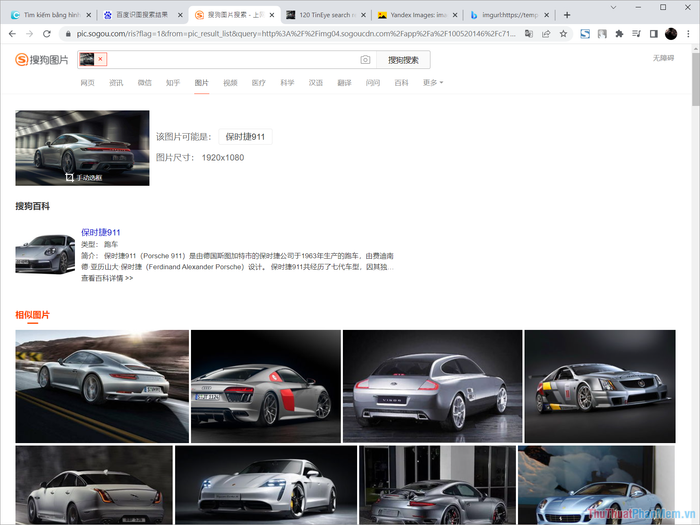Click the encyclopedia Porsche 911 thumbnail

(x=45, y=254)
